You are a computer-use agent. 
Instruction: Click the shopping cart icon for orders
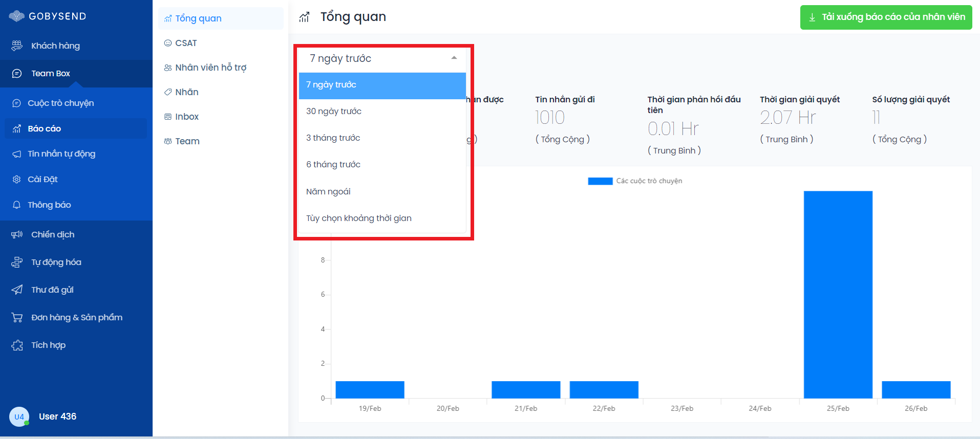[17, 317]
